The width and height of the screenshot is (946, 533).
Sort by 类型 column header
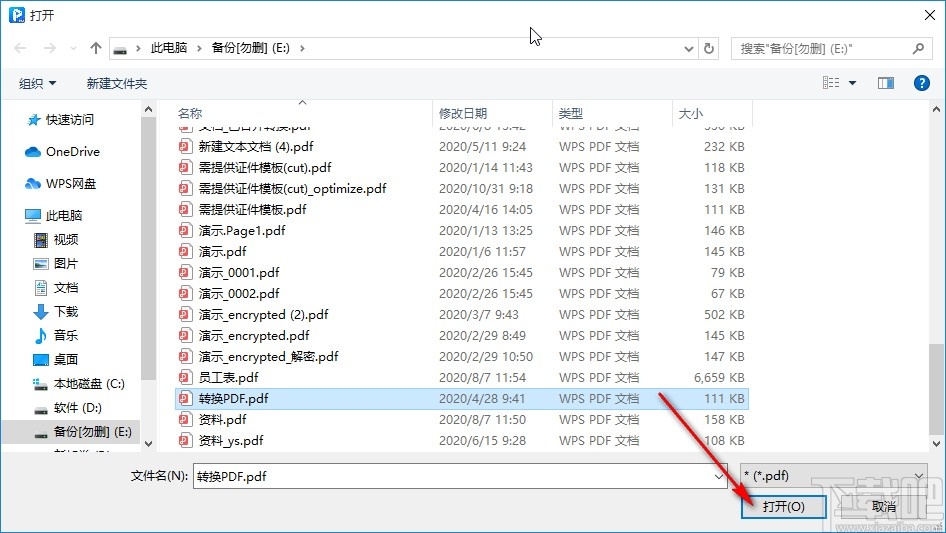pos(612,113)
